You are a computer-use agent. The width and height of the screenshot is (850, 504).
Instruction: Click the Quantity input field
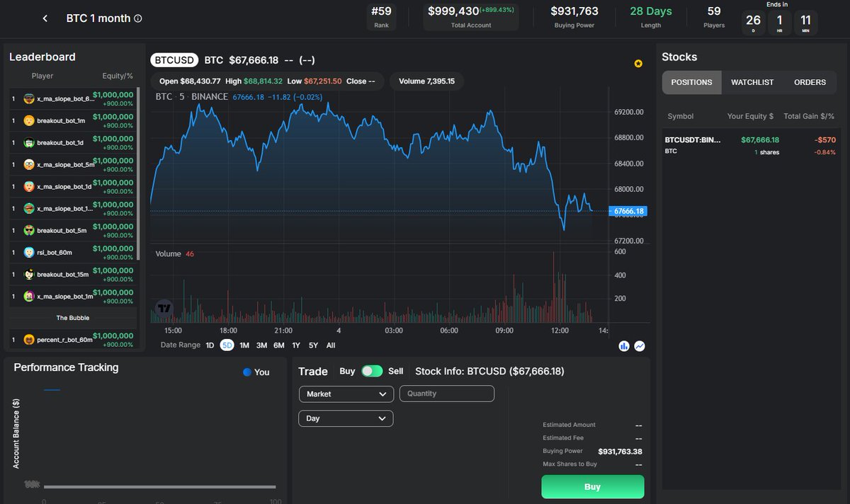click(447, 394)
